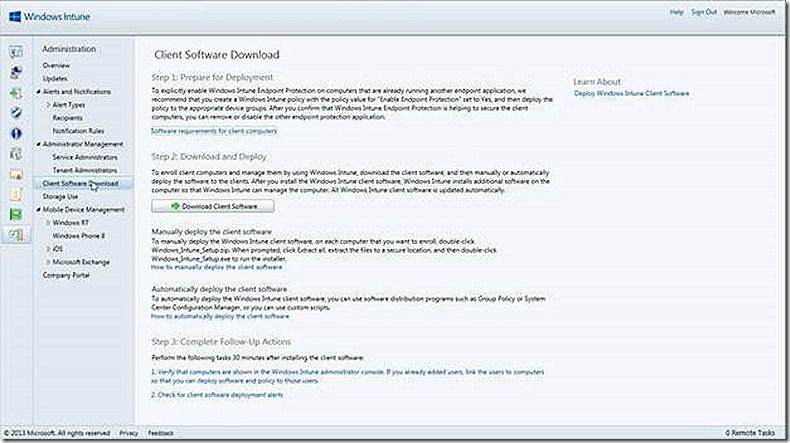
Task: Open the Privacy footer link
Action: [x=128, y=433]
